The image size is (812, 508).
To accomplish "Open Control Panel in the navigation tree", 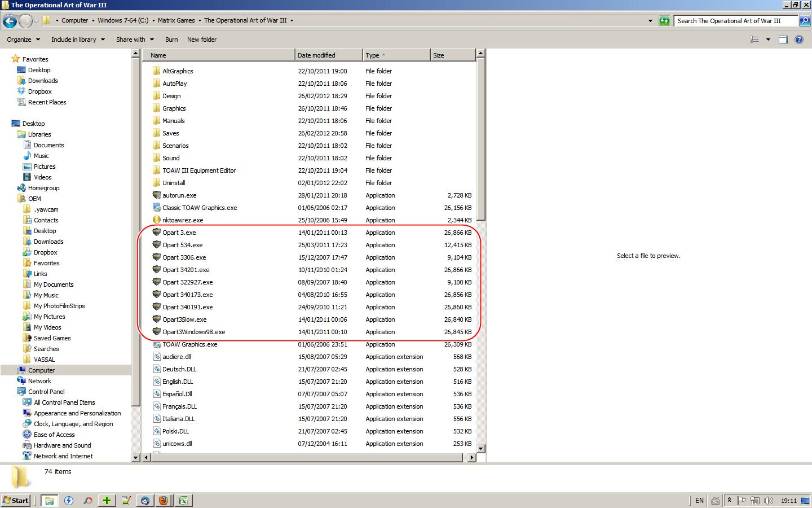I will [x=46, y=392].
